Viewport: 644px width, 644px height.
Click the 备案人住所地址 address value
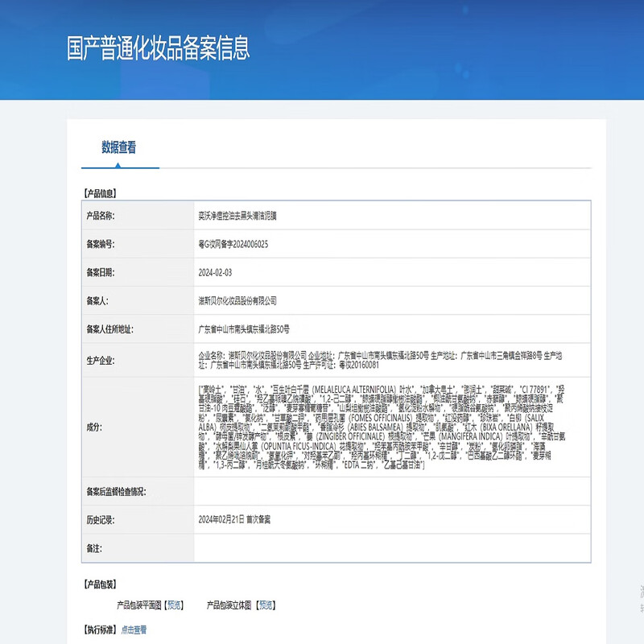(x=244, y=328)
